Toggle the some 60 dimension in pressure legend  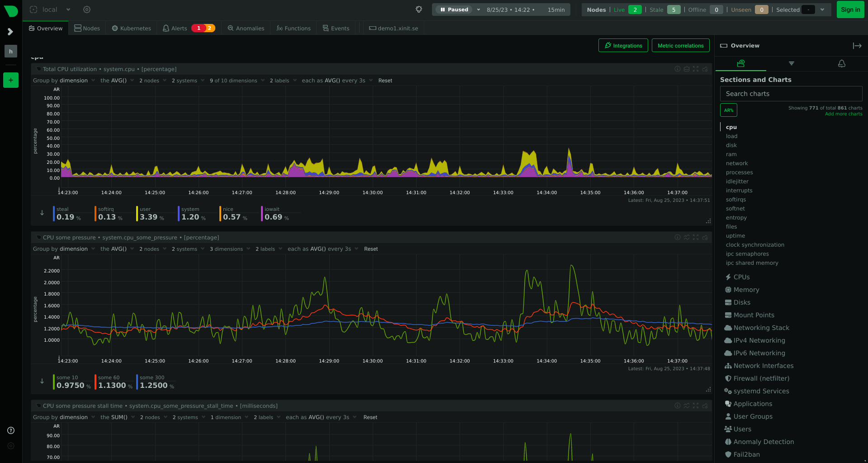[114, 382]
